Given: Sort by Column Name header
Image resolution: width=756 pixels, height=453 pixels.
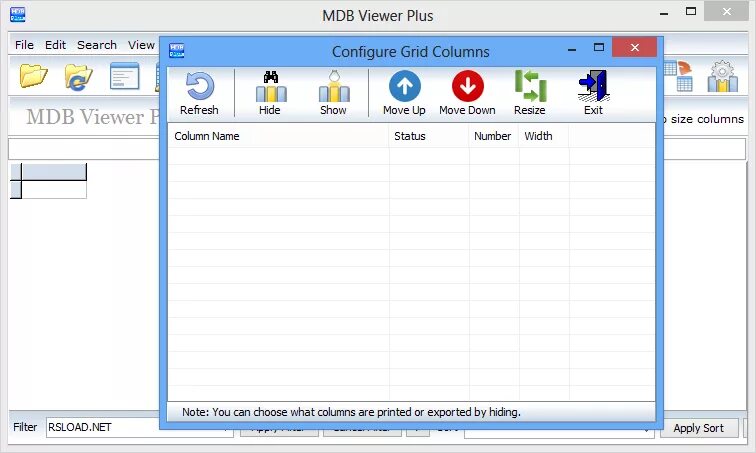Looking at the screenshot, I should 278,136.
